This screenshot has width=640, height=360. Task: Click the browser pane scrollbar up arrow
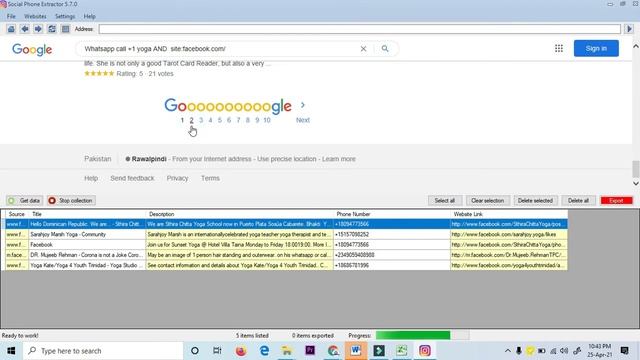point(636,46)
